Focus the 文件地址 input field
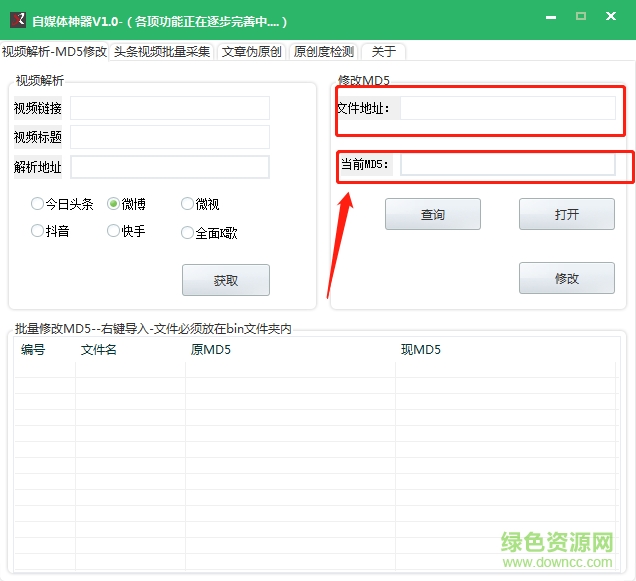 pyautogui.click(x=507, y=108)
